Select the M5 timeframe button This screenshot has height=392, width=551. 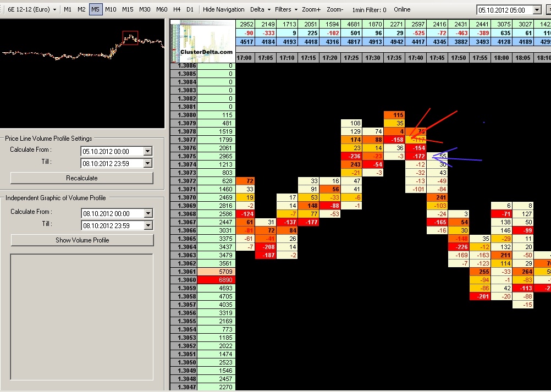tap(96, 9)
